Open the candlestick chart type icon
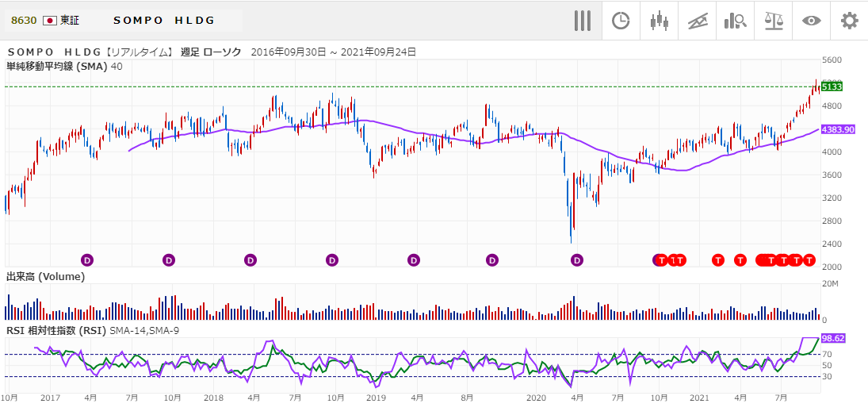868x415 pixels. tap(659, 21)
